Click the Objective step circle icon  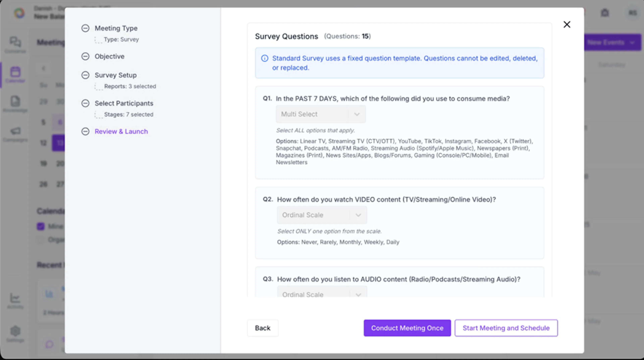[x=85, y=56]
